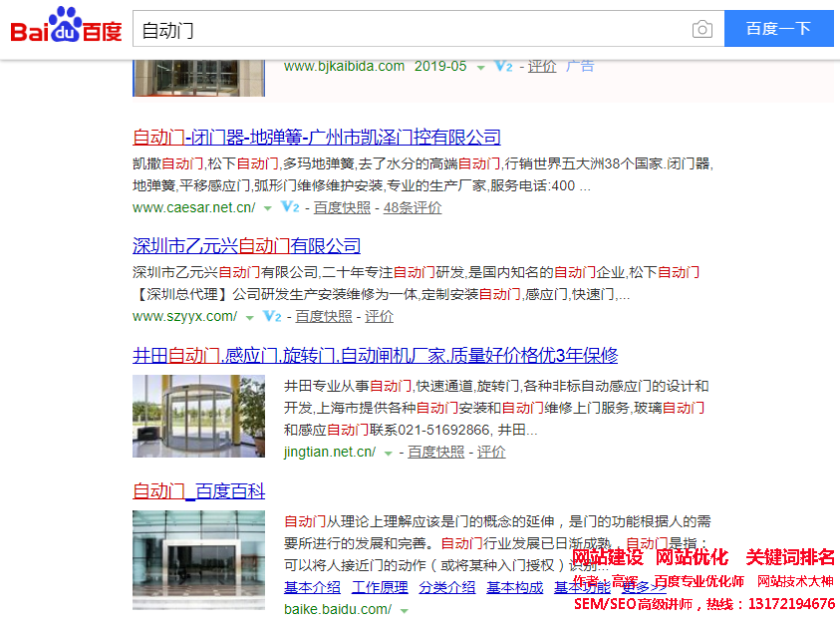Click 48条评价 reviews link
840x626 pixels.
click(413, 207)
